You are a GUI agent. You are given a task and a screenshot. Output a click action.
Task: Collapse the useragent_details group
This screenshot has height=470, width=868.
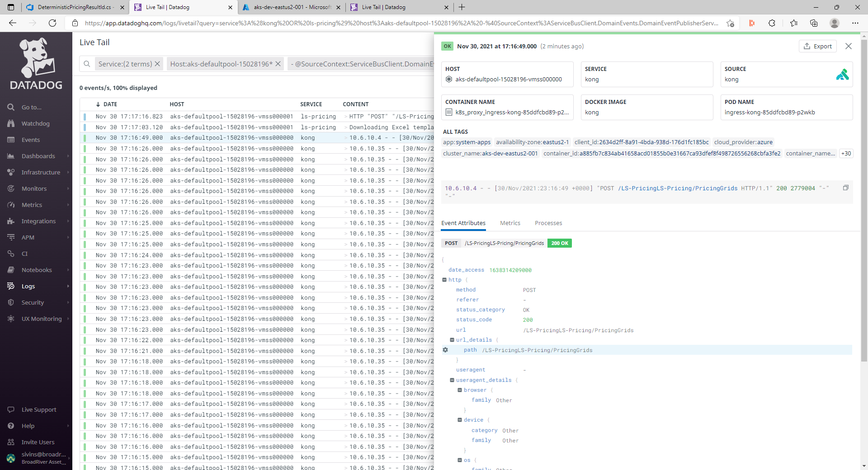[452, 380]
